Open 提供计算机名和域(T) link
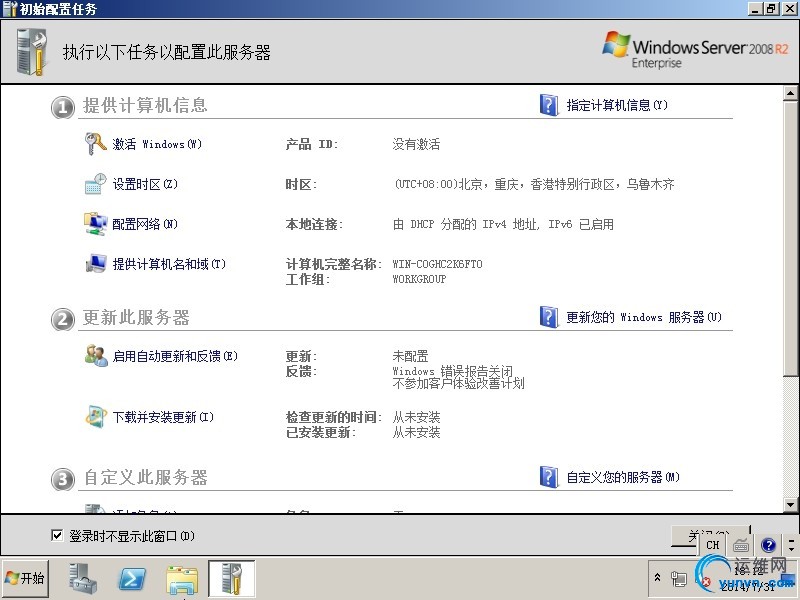 169,264
